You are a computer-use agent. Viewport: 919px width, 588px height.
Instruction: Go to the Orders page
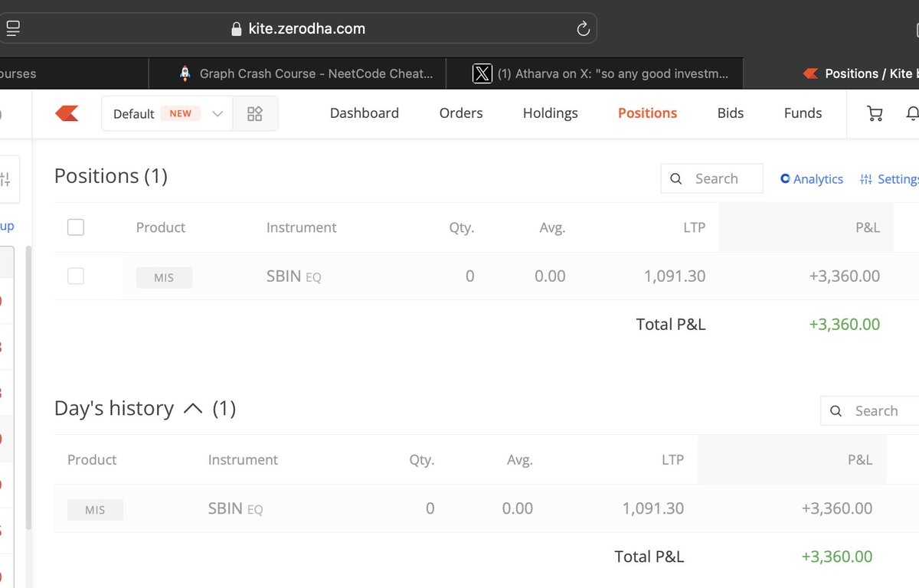click(x=461, y=113)
